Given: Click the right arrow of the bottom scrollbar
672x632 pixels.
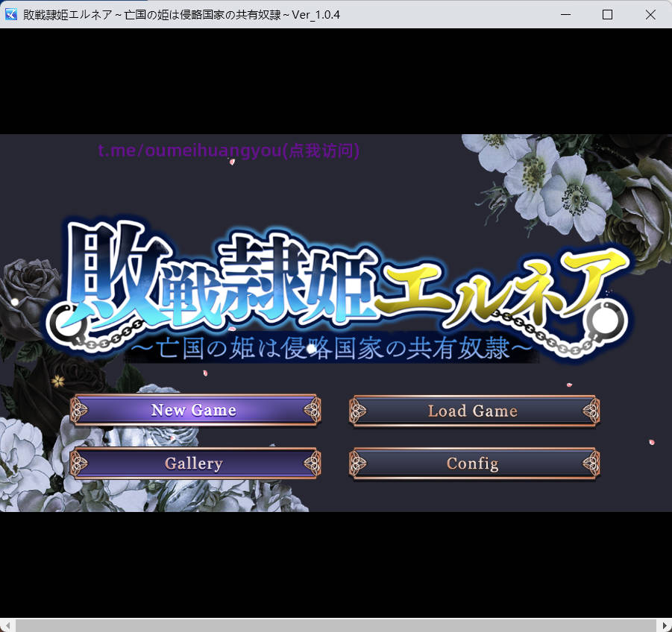Looking at the screenshot, I should click(x=665, y=625).
